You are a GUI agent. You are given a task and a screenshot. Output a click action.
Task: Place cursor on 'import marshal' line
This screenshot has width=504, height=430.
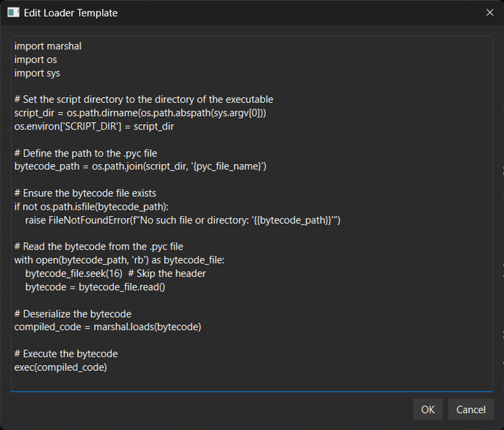tap(48, 46)
